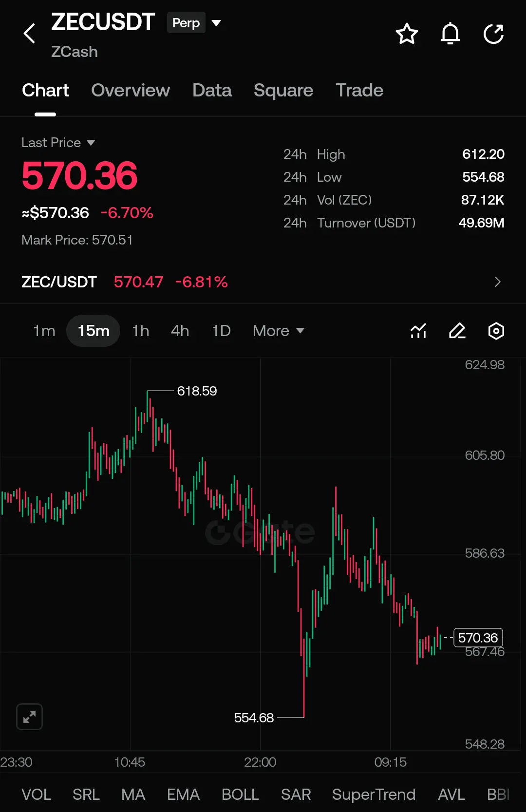Go back using the left arrow
The height and width of the screenshot is (812, 526).
pyautogui.click(x=30, y=34)
